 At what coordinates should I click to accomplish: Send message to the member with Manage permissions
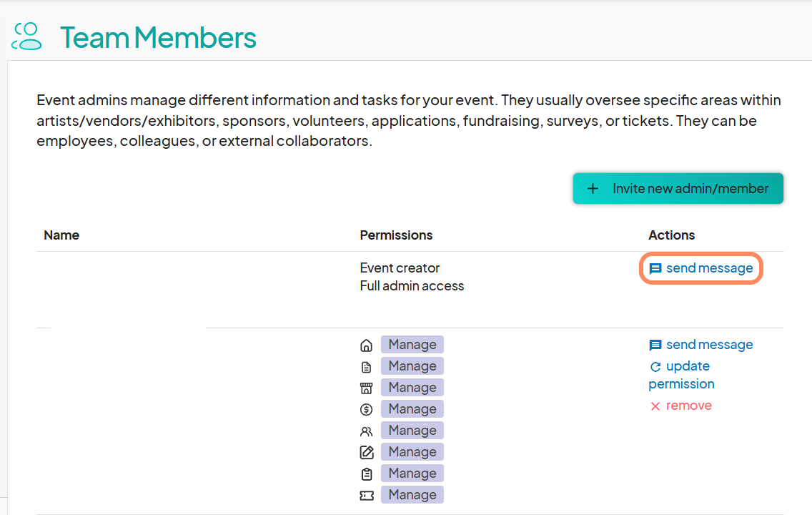coord(700,345)
